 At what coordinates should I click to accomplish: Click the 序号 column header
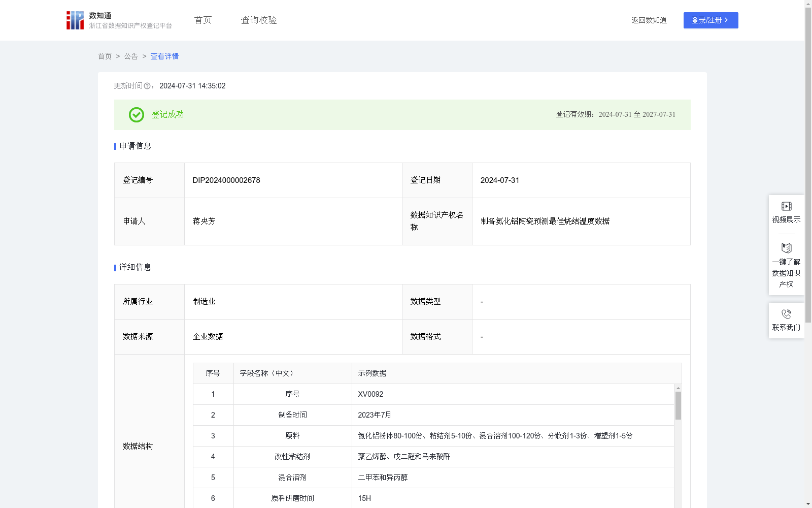coord(213,373)
